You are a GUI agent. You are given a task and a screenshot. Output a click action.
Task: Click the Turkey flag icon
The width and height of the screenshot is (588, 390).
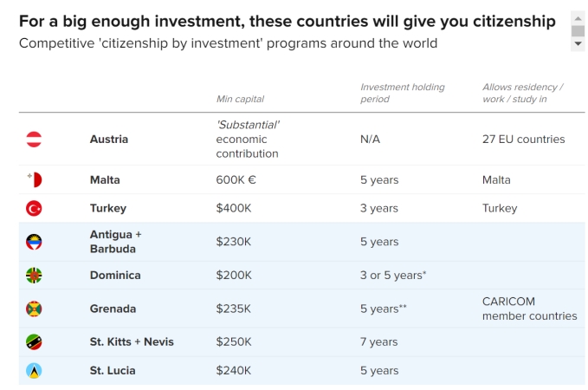(x=34, y=208)
